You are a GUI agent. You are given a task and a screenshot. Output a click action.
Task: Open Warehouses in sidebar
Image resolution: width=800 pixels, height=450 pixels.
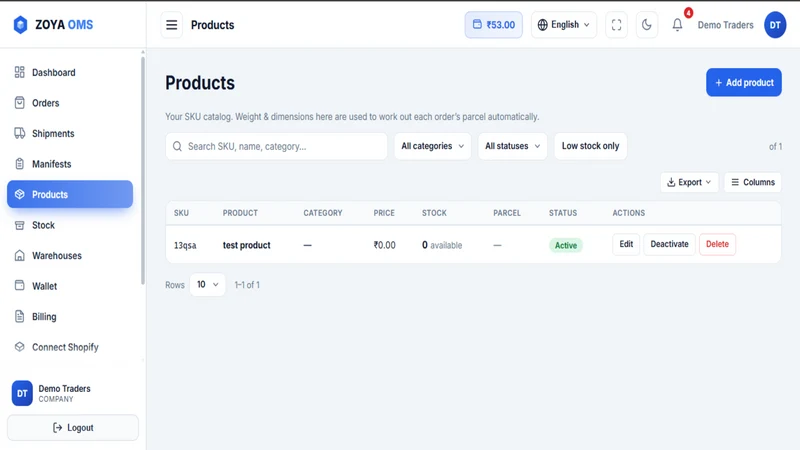point(70,256)
